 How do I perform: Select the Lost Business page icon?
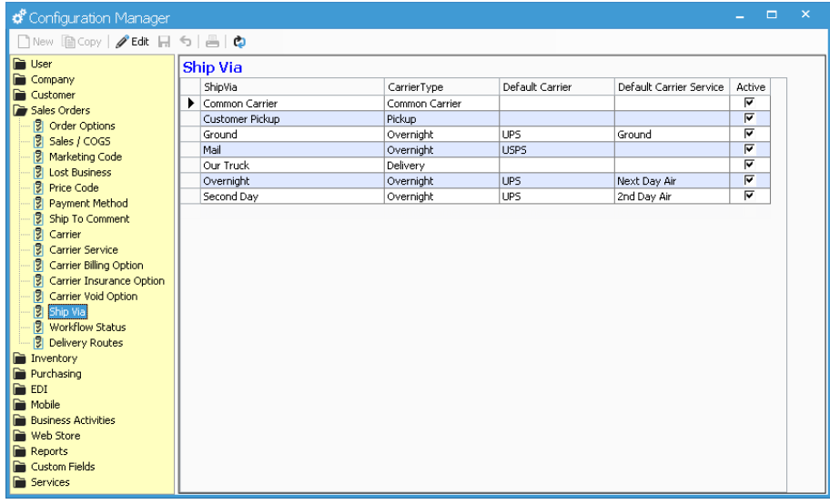(38, 172)
